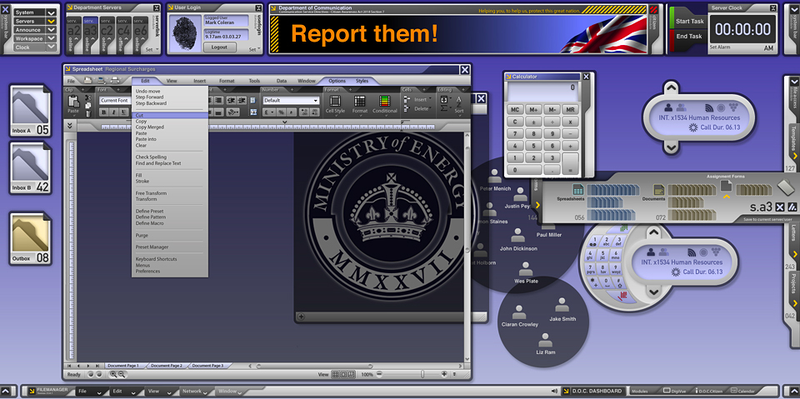Image resolution: width=800 pixels, height=399 pixels.
Task: Open the Cell Style icon
Action: click(335, 104)
